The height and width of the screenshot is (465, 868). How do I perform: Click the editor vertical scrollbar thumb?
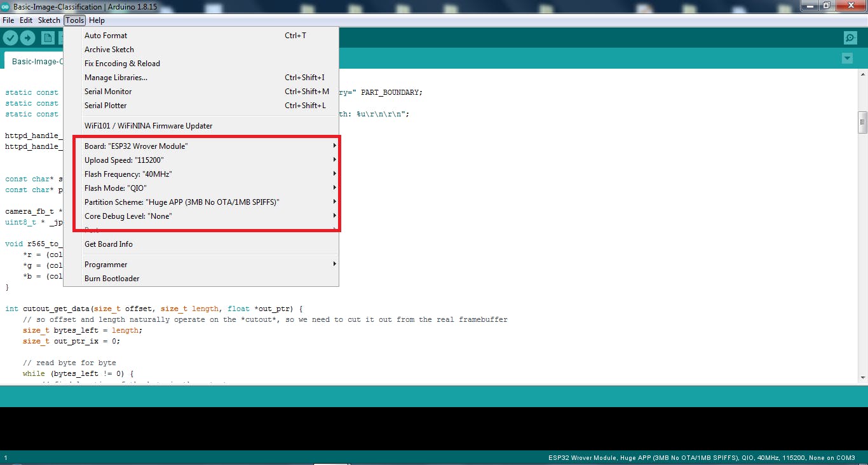862,122
